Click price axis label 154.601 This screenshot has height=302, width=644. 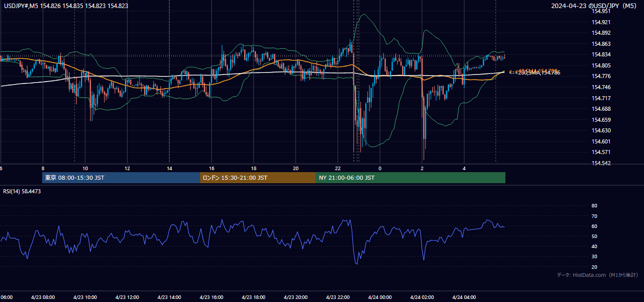602,141
